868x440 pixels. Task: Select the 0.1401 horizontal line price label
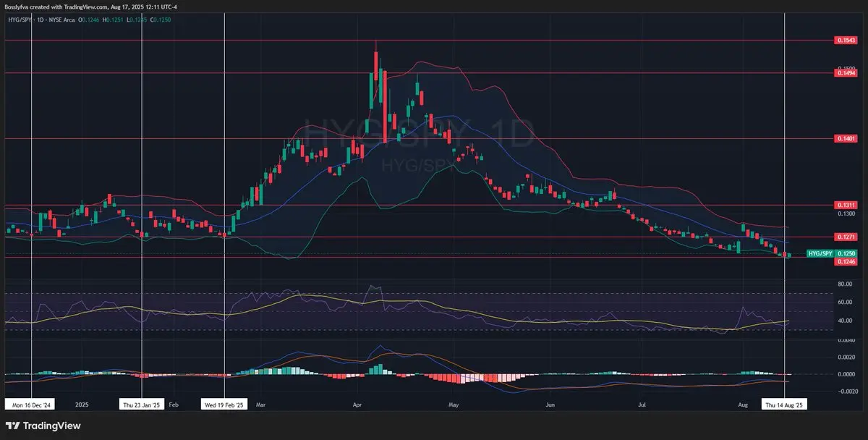tap(846, 138)
